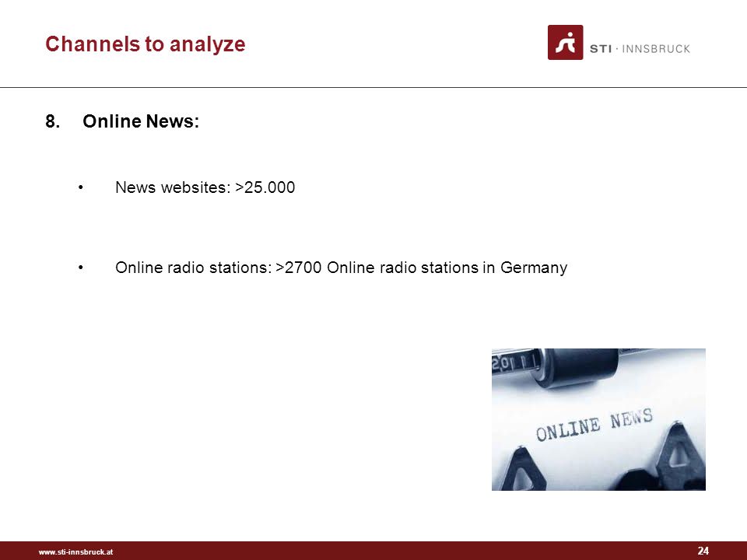This screenshot has height=560, width=747.
Task: Open the www.sti-innsbruck.at footer link
Action: (75, 552)
